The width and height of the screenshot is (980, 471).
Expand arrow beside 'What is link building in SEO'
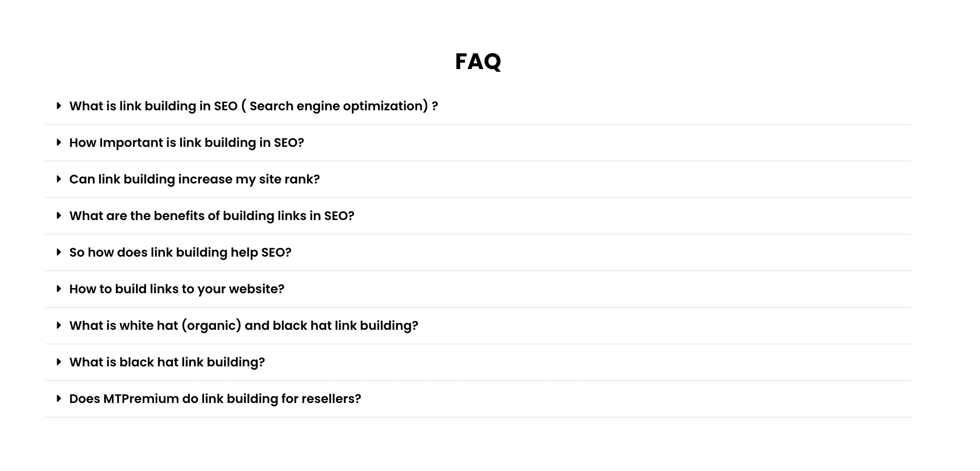59,106
